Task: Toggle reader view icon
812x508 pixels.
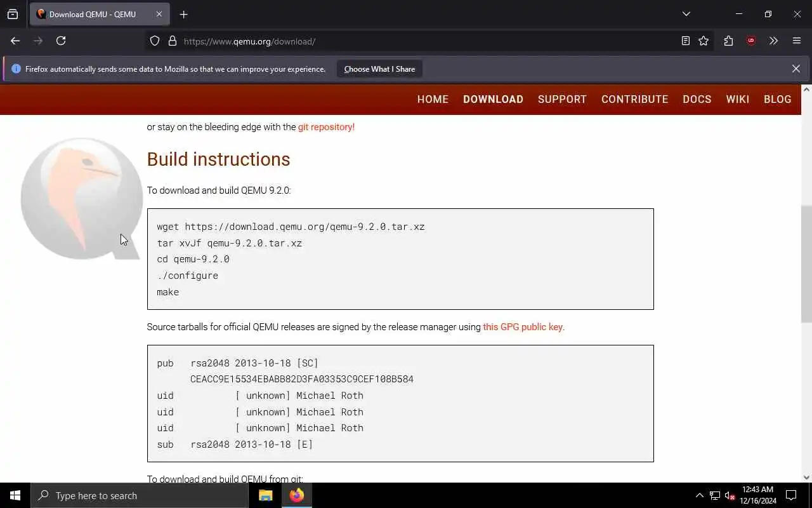Action: pyautogui.click(x=685, y=41)
